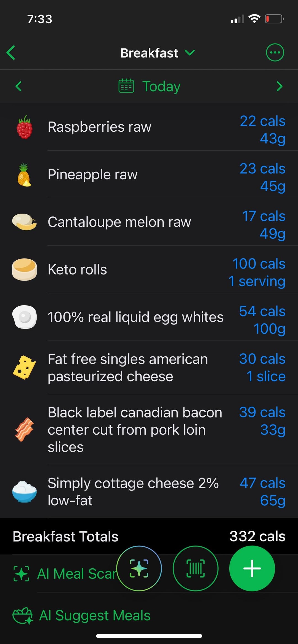Tap the Cantaloupe melon icon
The image size is (298, 644).
coord(24,222)
